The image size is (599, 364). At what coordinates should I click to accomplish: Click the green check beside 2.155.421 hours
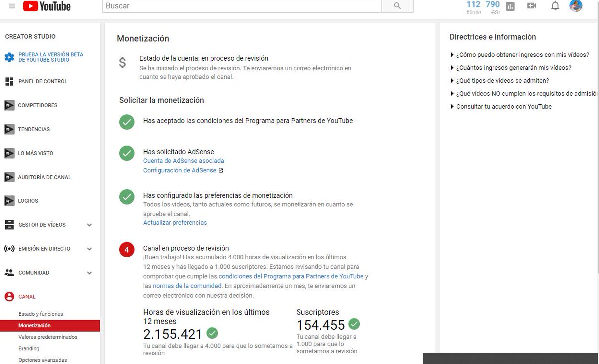click(x=212, y=333)
